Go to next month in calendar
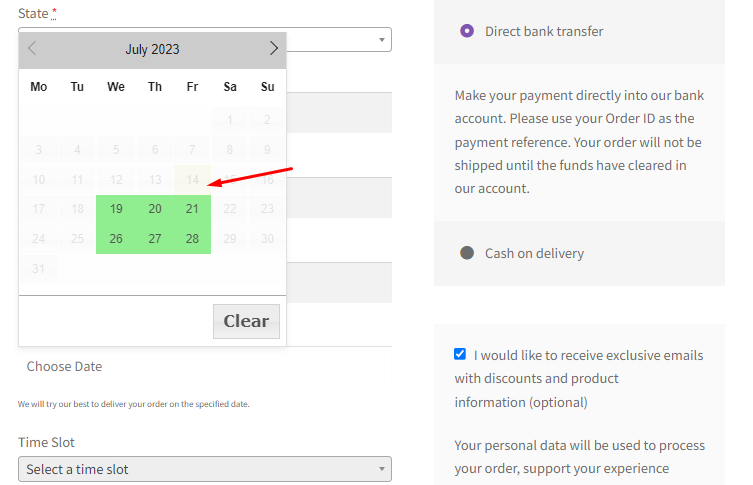The image size is (753, 485). [x=273, y=49]
